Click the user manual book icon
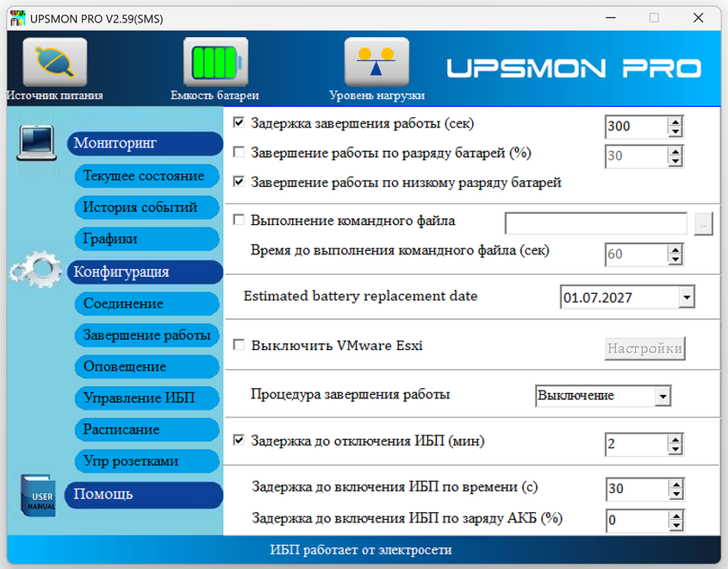Image resolution: width=728 pixels, height=569 pixels. click(x=38, y=495)
